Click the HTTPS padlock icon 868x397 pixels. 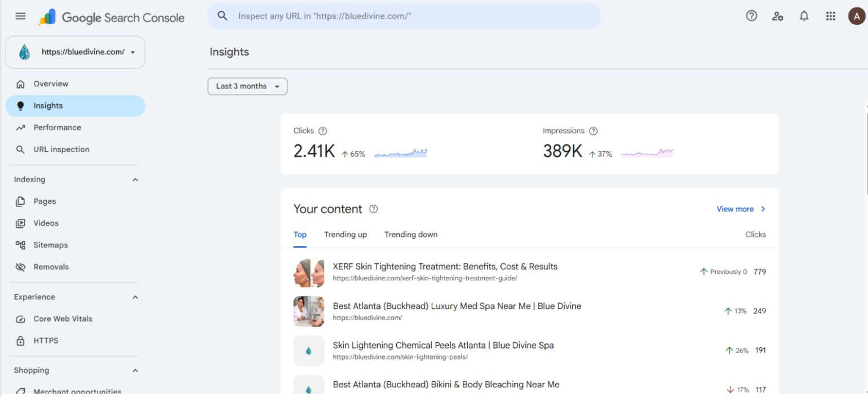click(21, 341)
